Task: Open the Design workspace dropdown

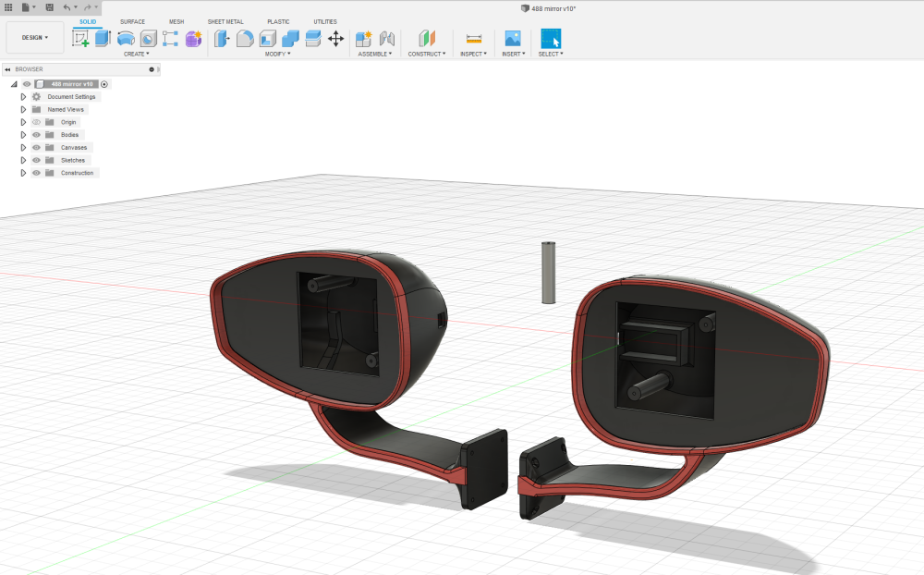Action: 35,38
